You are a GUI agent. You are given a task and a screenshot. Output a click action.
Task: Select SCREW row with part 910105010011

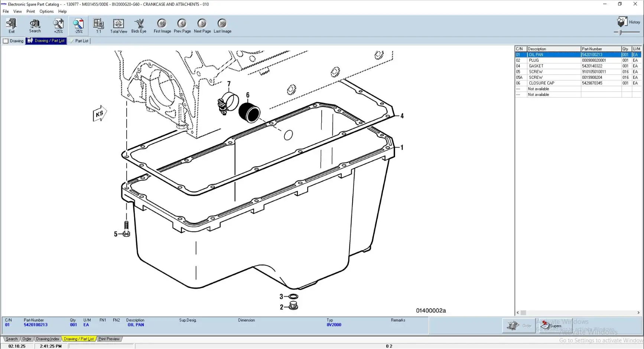pyautogui.click(x=578, y=72)
